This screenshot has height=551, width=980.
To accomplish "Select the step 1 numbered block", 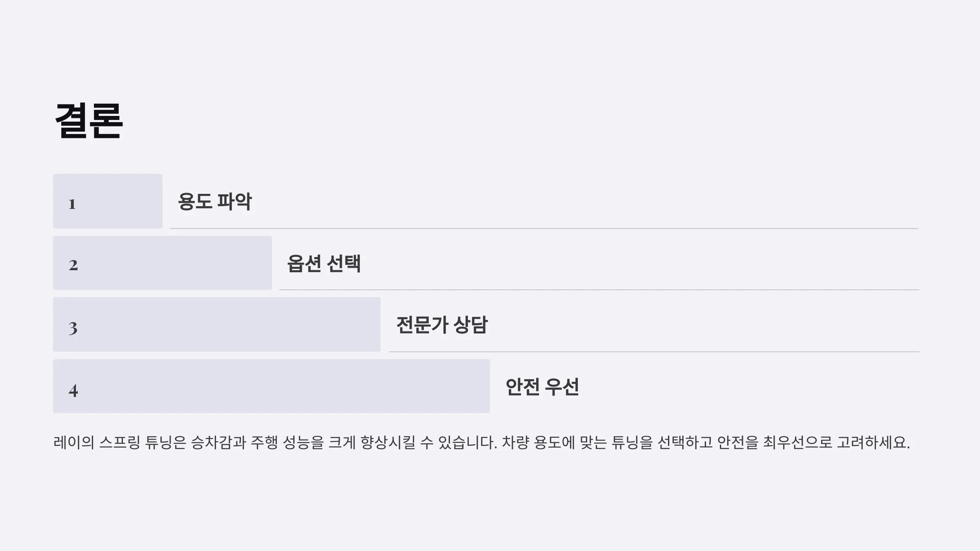I will (108, 201).
